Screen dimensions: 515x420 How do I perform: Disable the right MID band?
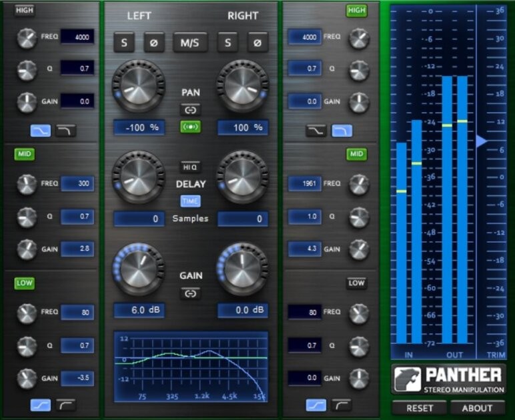[357, 154]
